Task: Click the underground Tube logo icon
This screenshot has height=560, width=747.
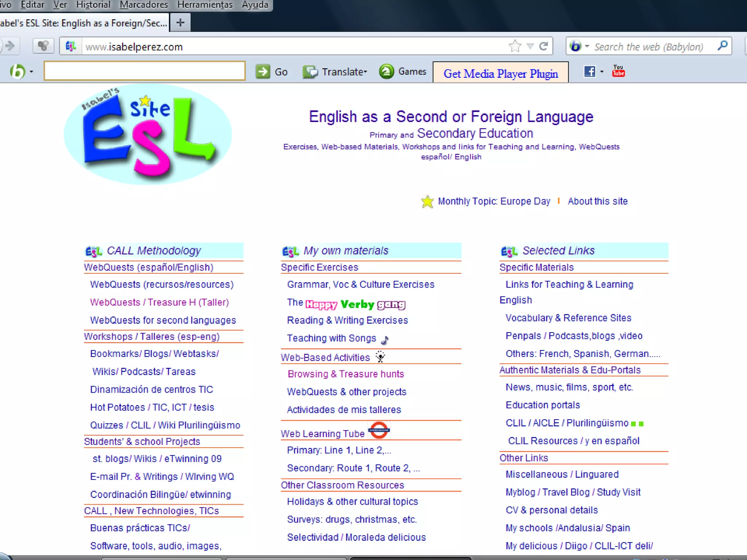Action: (x=379, y=430)
